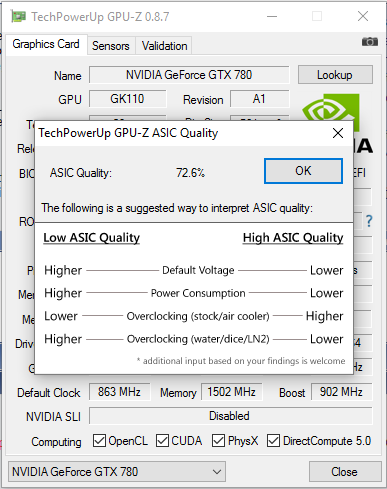Click the camera screenshot icon

click(x=370, y=42)
